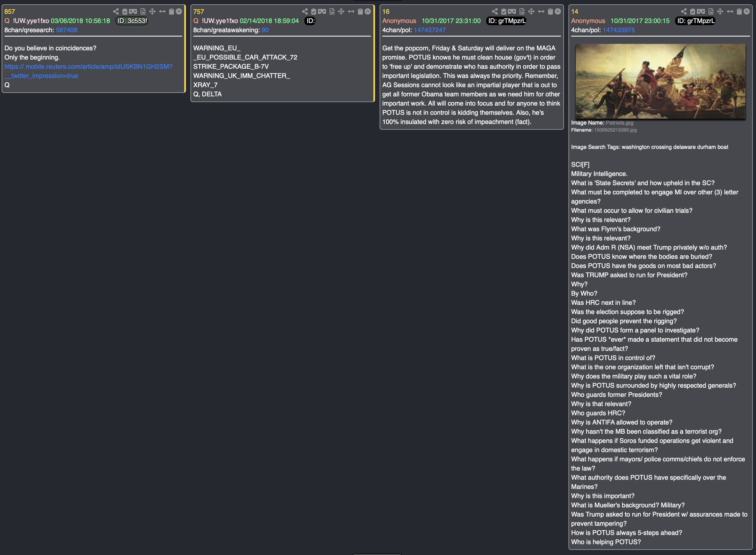Share post 16 using its share icon

click(x=495, y=11)
